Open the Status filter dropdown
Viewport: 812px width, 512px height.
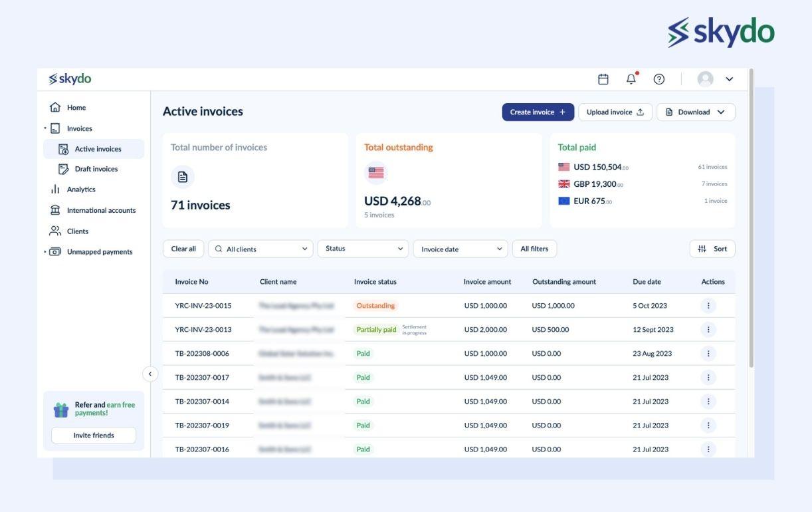(x=363, y=248)
